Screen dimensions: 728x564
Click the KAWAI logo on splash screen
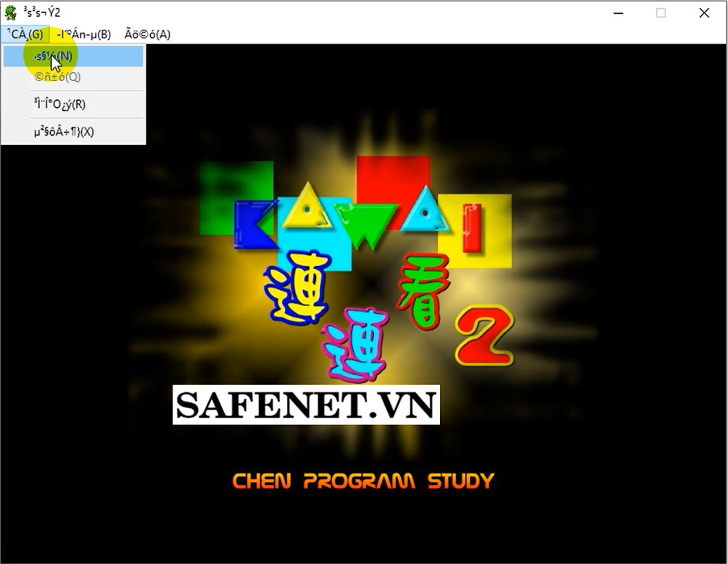coord(357,214)
